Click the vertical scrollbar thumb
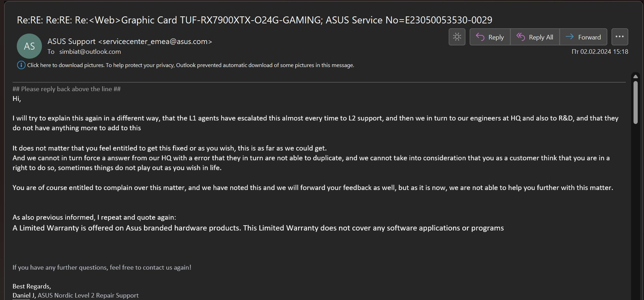The width and height of the screenshot is (644, 300). tap(636, 102)
